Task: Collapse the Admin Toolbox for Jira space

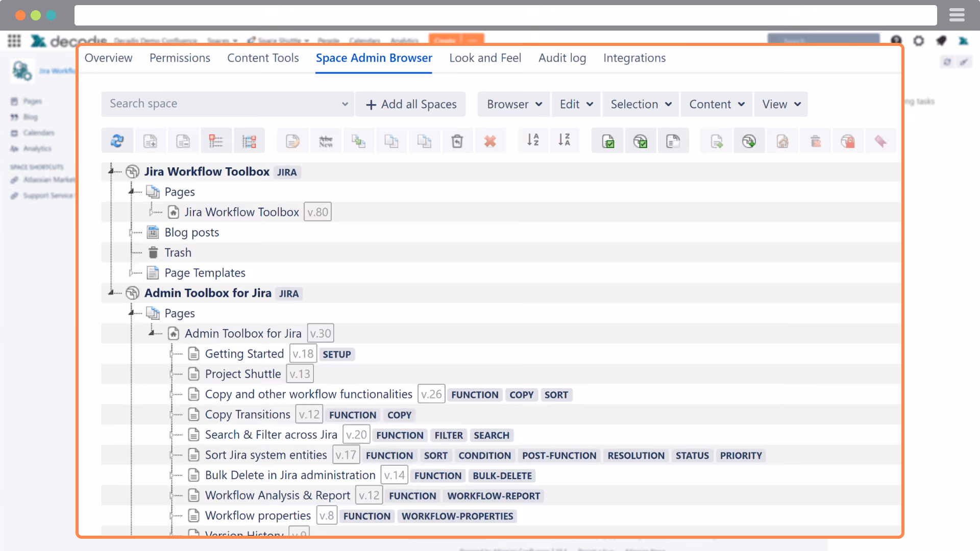Action: pos(111,293)
